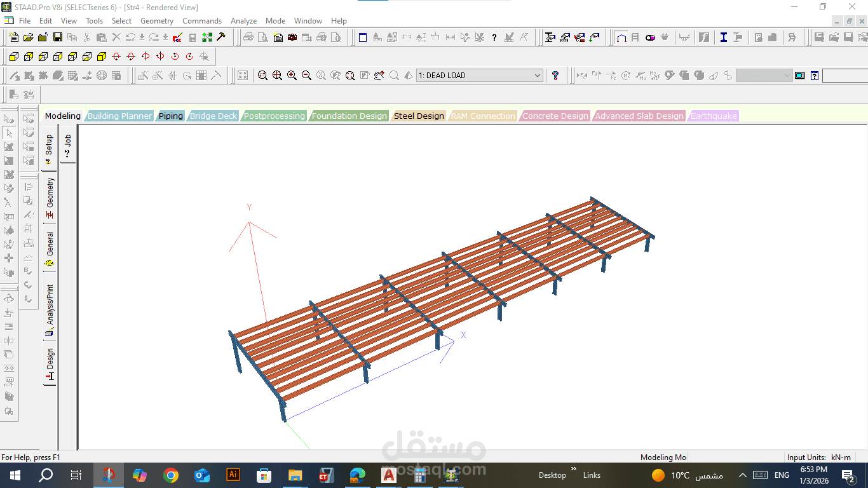Image resolution: width=868 pixels, height=488 pixels.
Task: Click the pink toggle-shaped toolbar icon
Action: coord(650,37)
